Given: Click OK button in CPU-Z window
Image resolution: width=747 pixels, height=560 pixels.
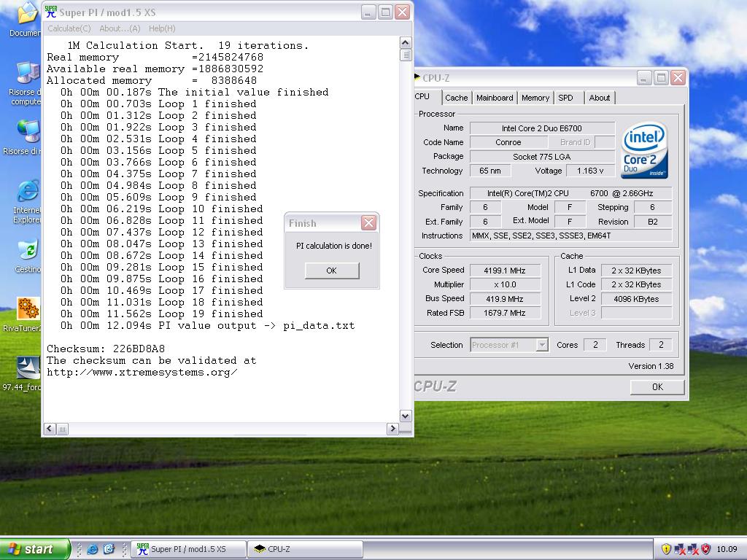Looking at the screenshot, I should (657, 387).
